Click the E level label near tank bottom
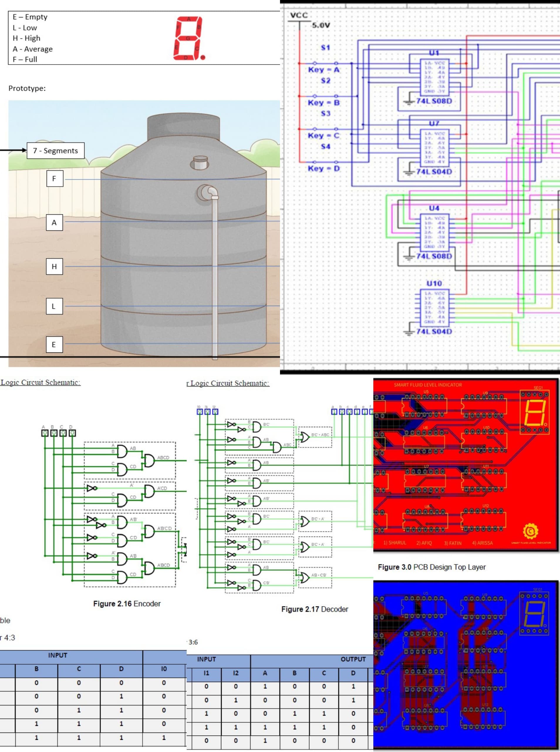This screenshot has height=752, width=560. click(54, 345)
